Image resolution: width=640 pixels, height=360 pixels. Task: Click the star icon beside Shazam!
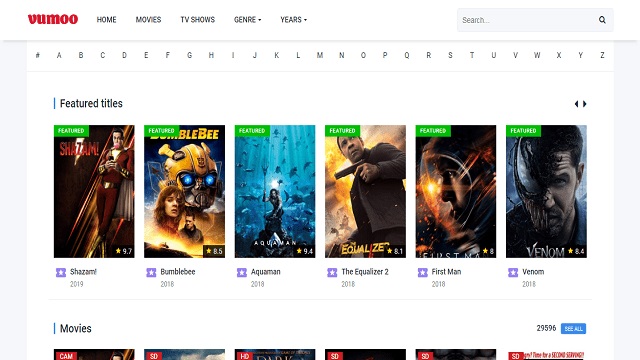click(61, 272)
